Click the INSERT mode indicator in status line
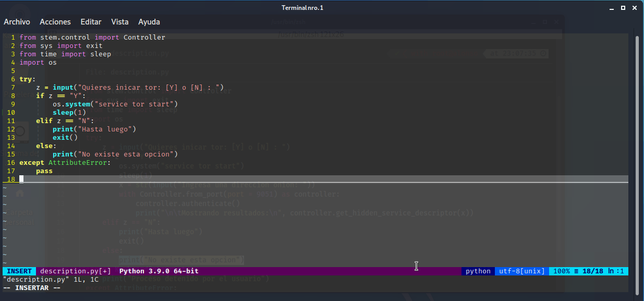Viewport: 644px width, 301px height. coord(19,271)
